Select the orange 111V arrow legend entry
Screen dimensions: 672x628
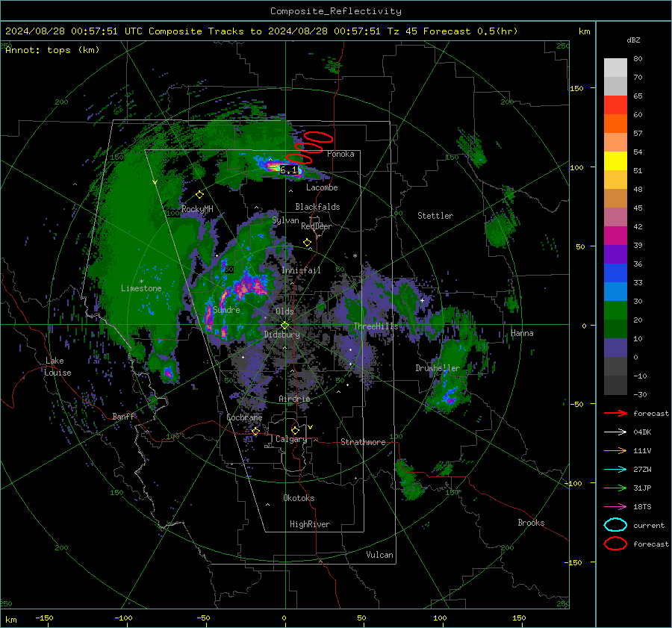pyautogui.click(x=615, y=450)
